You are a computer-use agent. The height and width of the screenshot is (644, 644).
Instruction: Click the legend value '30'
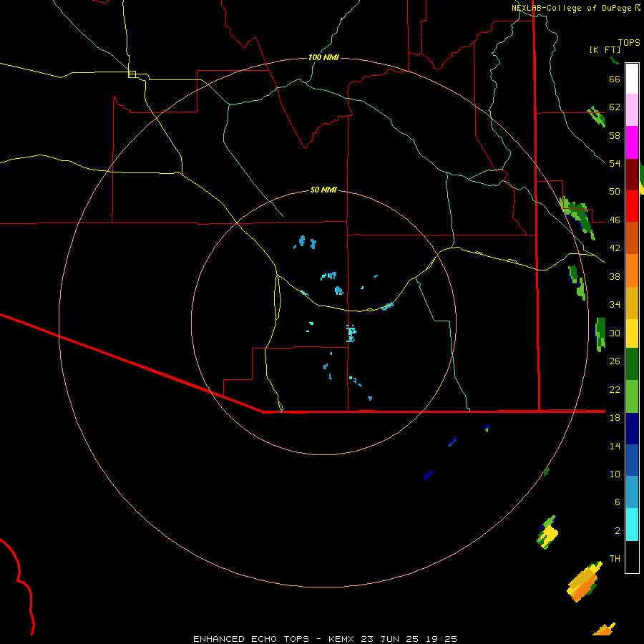click(615, 333)
